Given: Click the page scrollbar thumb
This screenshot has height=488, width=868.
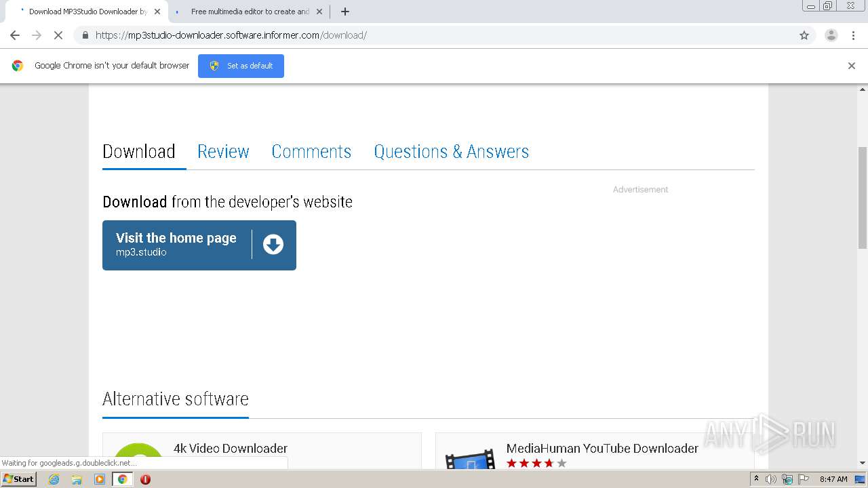Looking at the screenshot, I should 863,197.
